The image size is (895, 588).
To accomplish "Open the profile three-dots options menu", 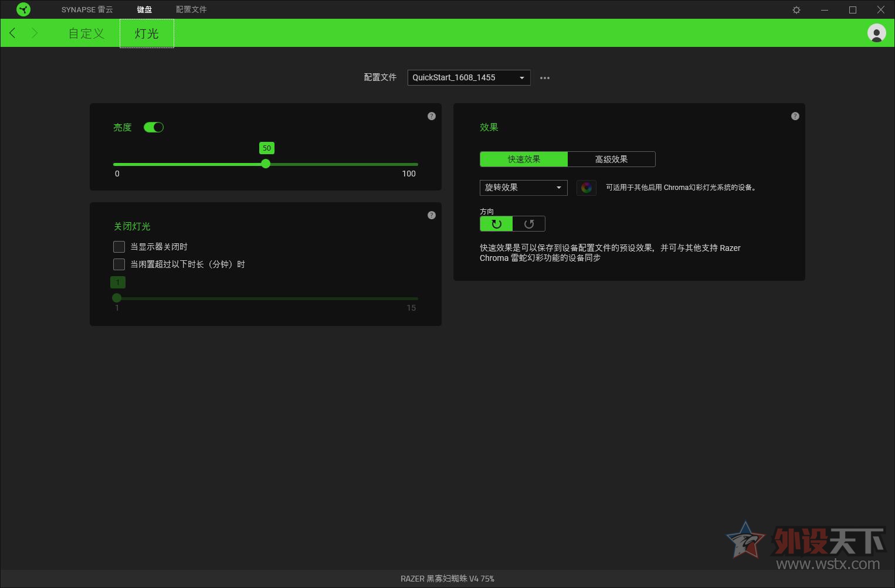I will click(545, 78).
